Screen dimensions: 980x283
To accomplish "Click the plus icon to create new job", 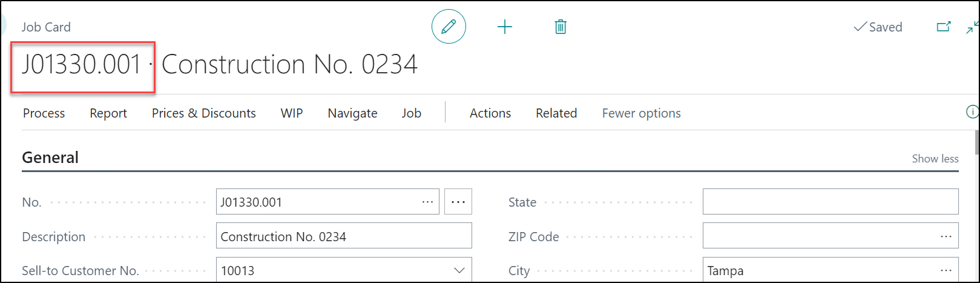I will 504,27.
